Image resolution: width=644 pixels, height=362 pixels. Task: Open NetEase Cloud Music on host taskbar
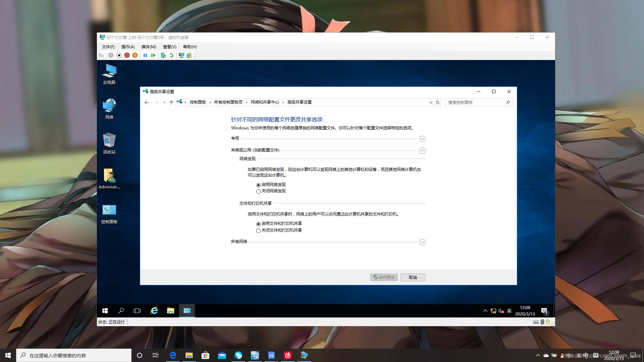click(x=288, y=355)
